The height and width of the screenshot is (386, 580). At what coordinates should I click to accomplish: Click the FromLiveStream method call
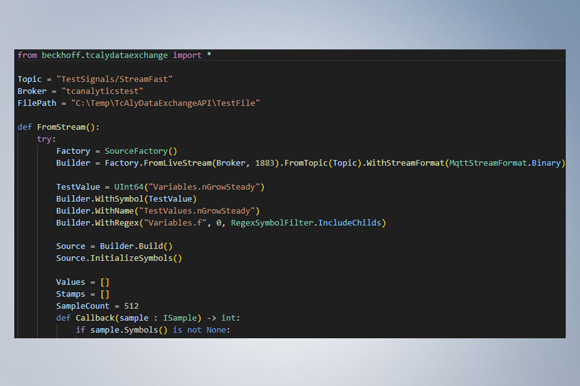click(x=178, y=163)
